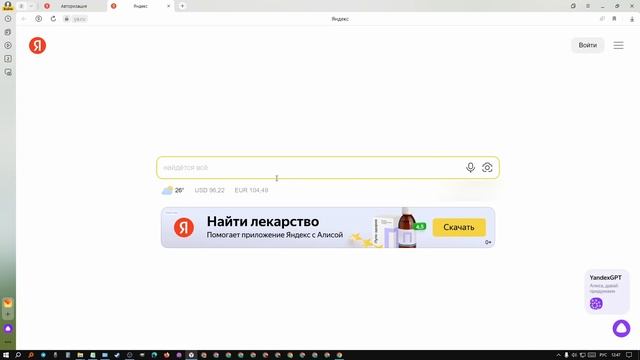Open the YandexGPT widget card
This screenshot has height=360, width=640.
[607, 291]
